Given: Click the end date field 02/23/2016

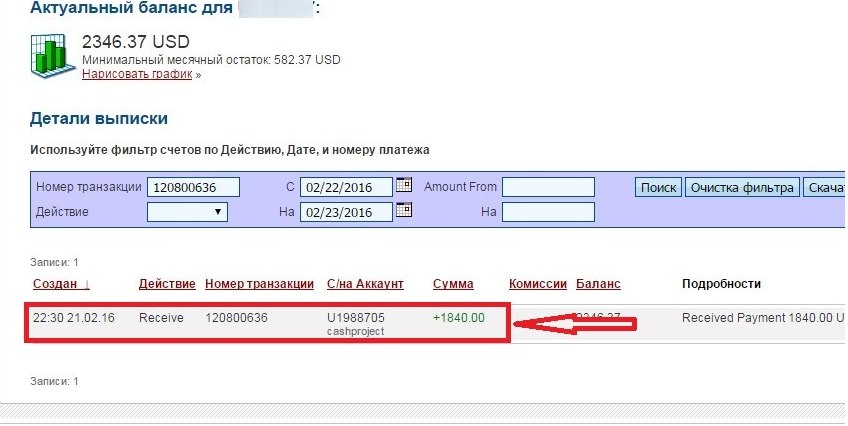Looking at the screenshot, I should click(346, 212).
